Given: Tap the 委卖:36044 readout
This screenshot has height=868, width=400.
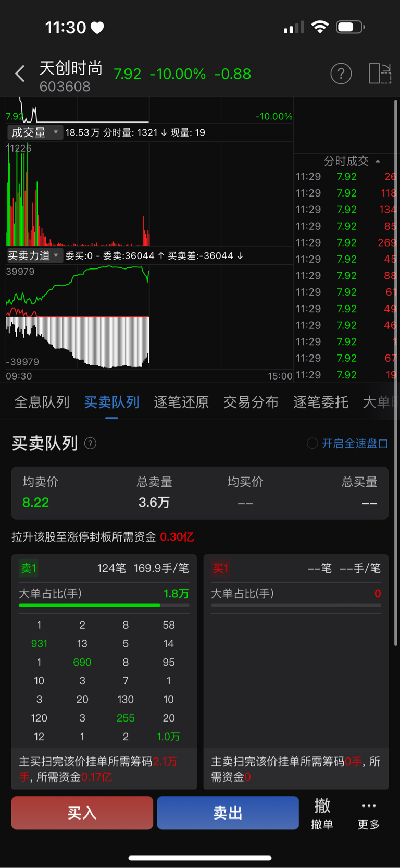Looking at the screenshot, I should (129, 255).
